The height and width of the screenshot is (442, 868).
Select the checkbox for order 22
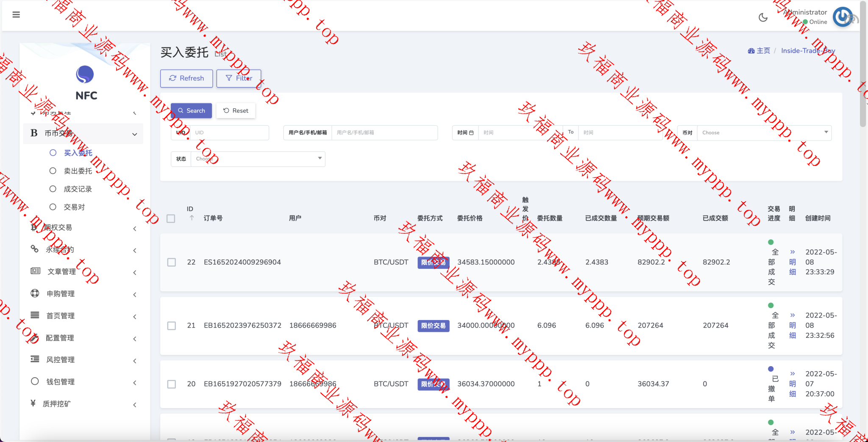point(172,262)
